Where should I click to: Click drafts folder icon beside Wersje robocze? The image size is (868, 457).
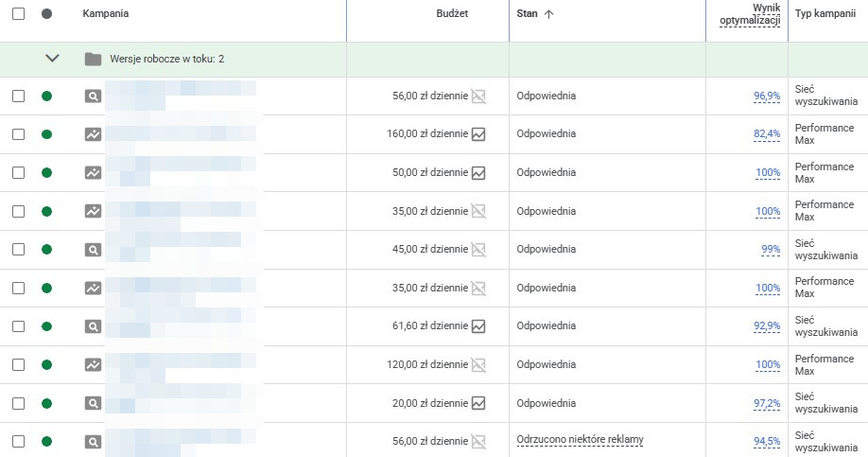[x=93, y=59]
